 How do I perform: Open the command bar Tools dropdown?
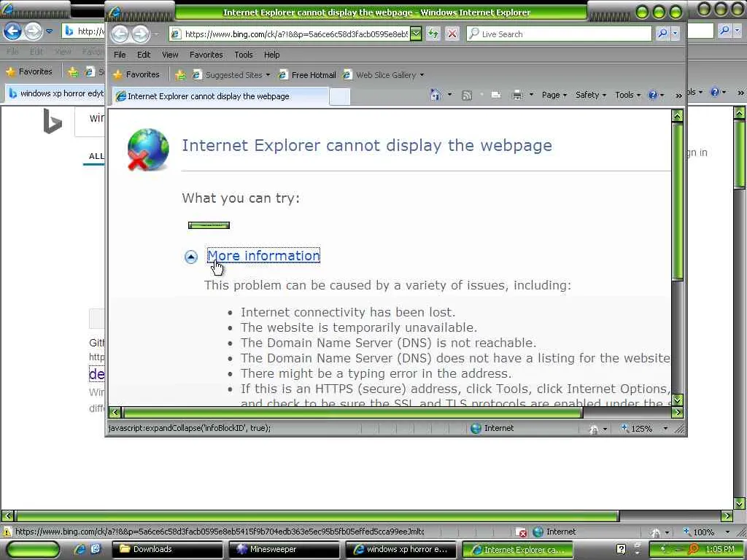pyautogui.click(x=627, y=96)
